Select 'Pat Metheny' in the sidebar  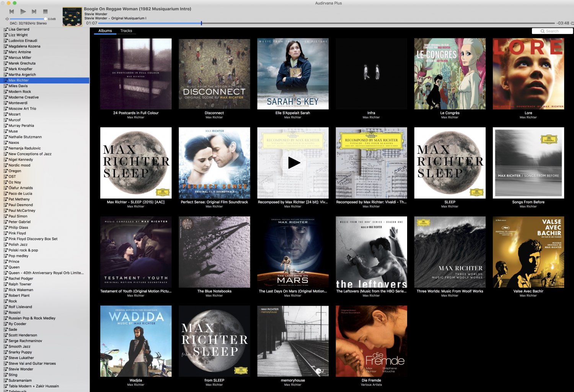coord(45,199)
